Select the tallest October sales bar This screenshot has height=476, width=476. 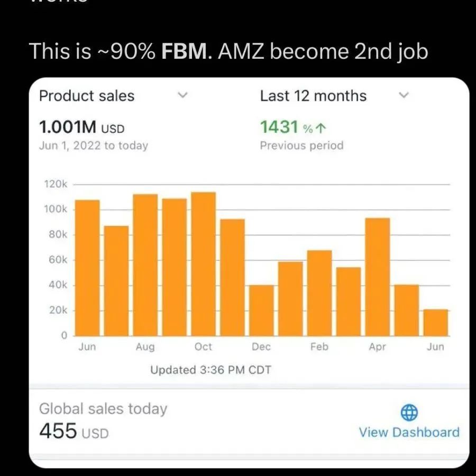pyautogui.click(x=203, y=263)
